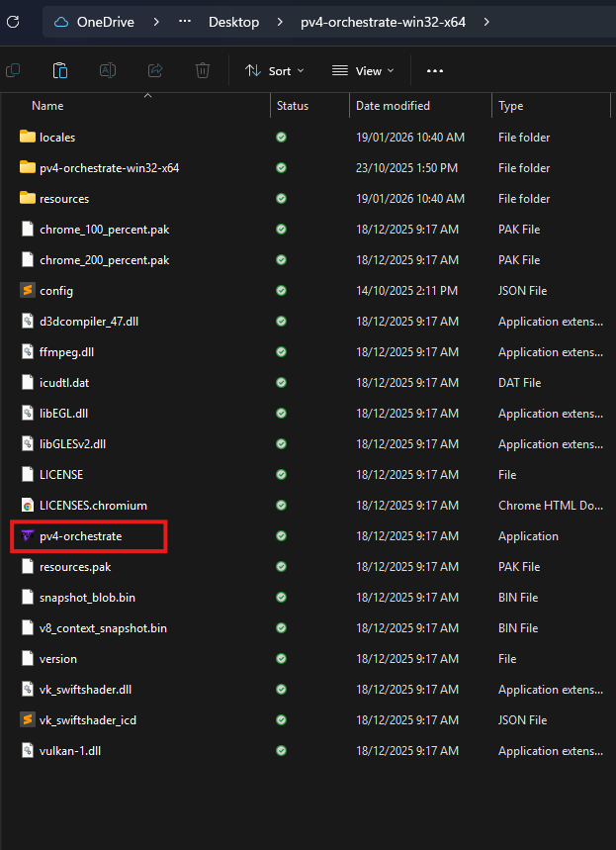Select the v8_context_snapshot.bin file name
Screen dimensions: 616x850
[x=103, y=628]
